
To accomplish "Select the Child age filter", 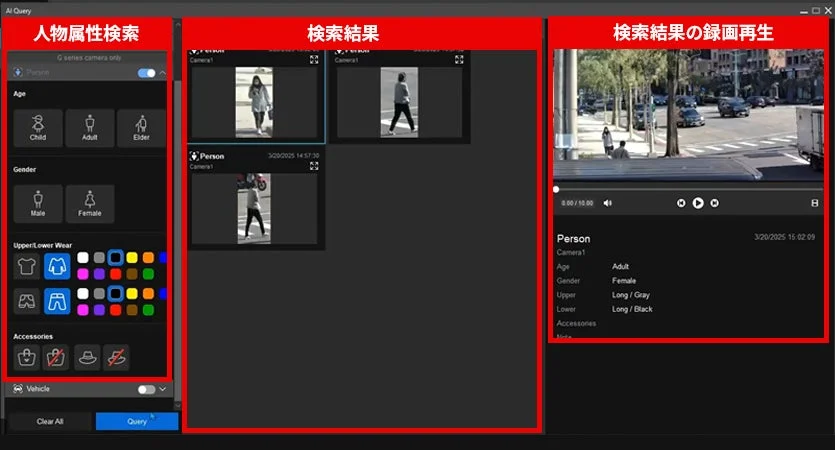I will [38, 128].
